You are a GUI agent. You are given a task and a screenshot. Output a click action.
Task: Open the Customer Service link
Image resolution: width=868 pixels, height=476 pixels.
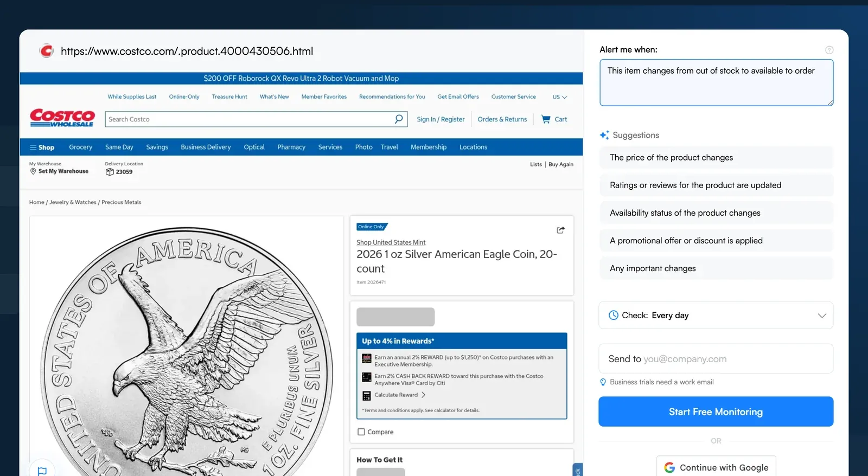coord(513,97)
